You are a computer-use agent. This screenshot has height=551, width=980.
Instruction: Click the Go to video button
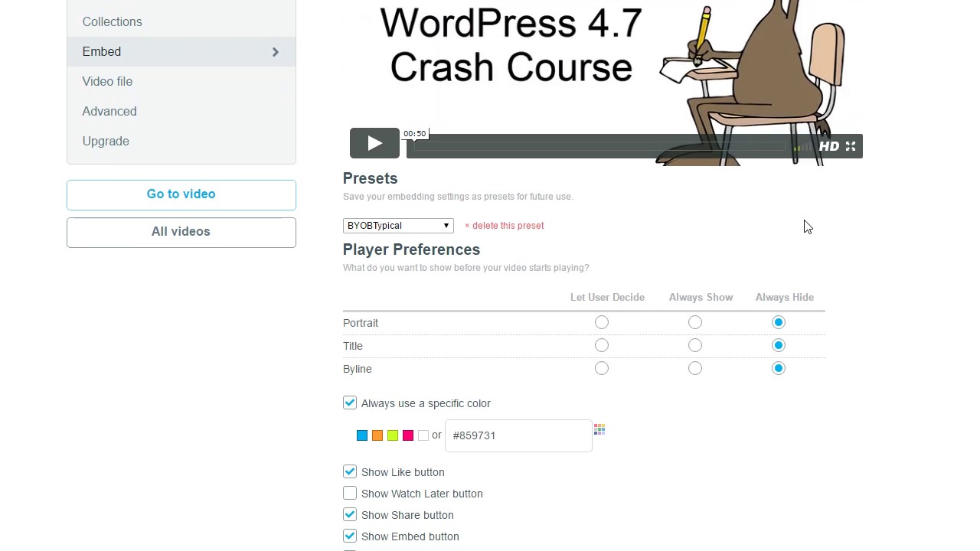point(181,194)
